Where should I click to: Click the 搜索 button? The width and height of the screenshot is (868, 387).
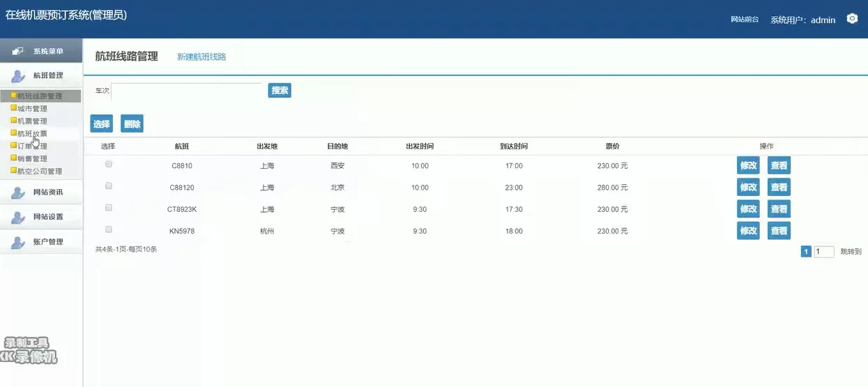pos(280,91)
